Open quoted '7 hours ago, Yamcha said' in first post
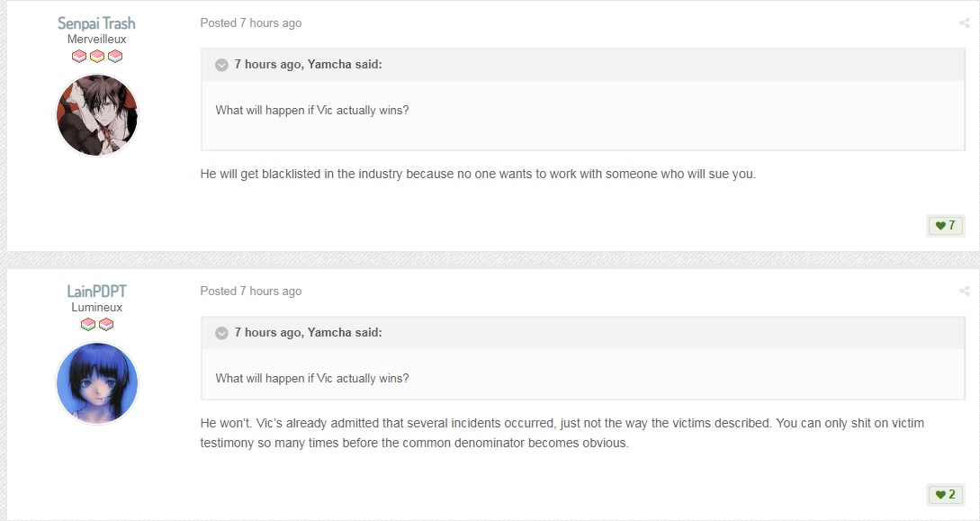 (308, 65)
